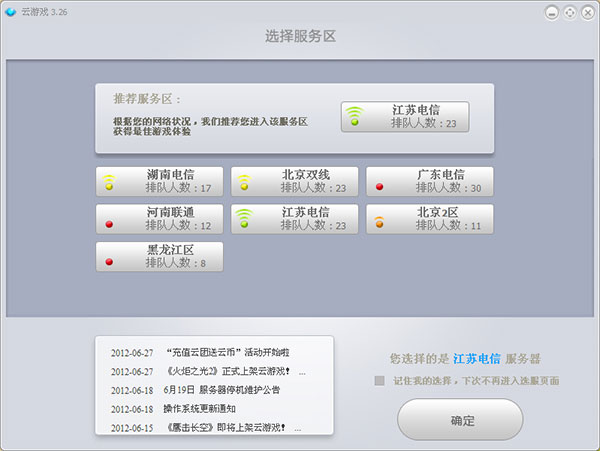
Task: Click the 云游戏 app logo in title bar
Action: [11, 12]
